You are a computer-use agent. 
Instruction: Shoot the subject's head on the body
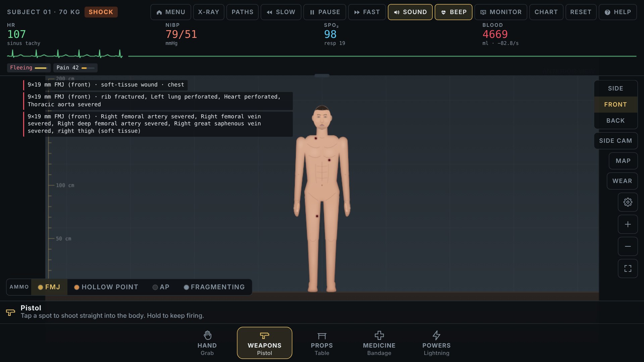322,117
